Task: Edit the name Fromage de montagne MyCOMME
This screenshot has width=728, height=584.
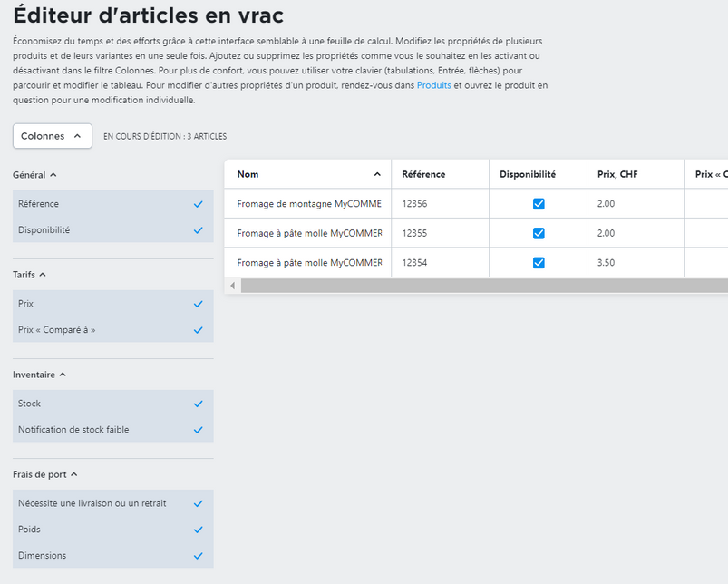Action: [308, 204]
